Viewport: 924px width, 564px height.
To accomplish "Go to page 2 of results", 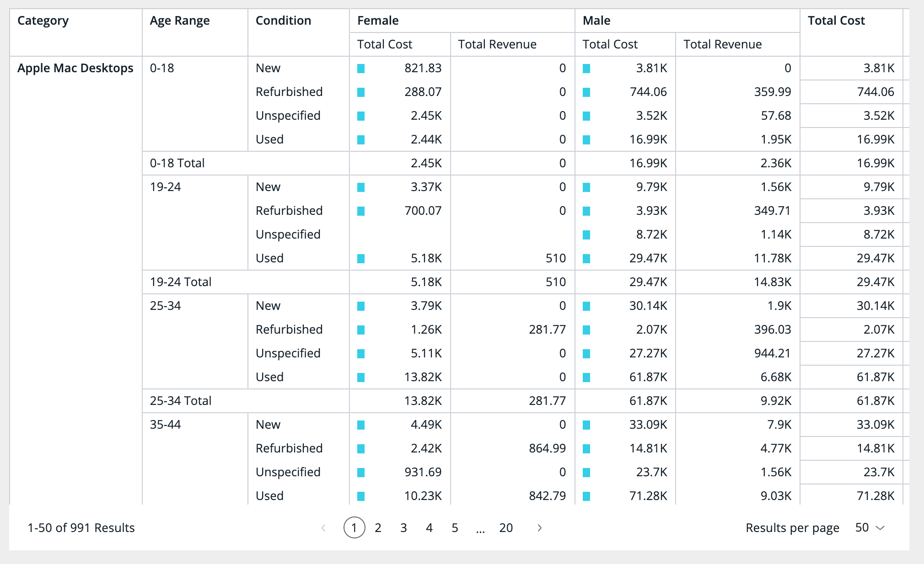I will (378, 528).
